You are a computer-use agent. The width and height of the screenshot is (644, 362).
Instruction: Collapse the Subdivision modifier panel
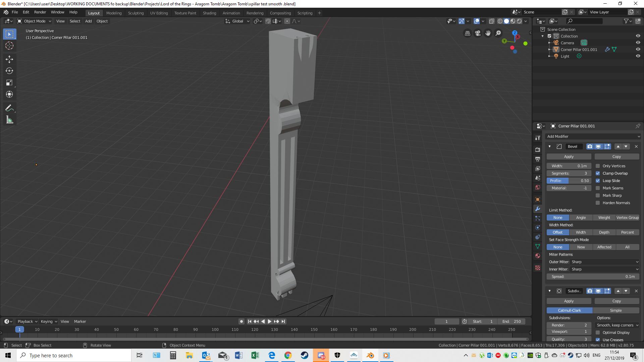coord(549,291)
